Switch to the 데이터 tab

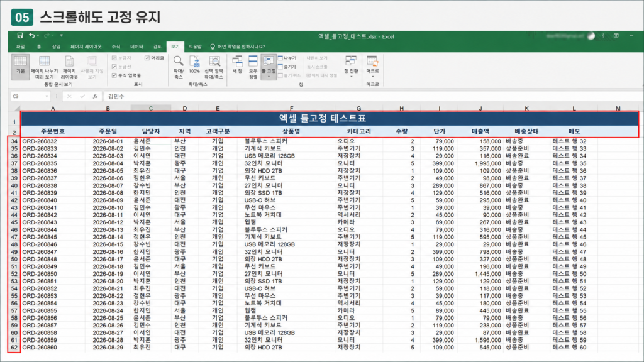[136, 47]
